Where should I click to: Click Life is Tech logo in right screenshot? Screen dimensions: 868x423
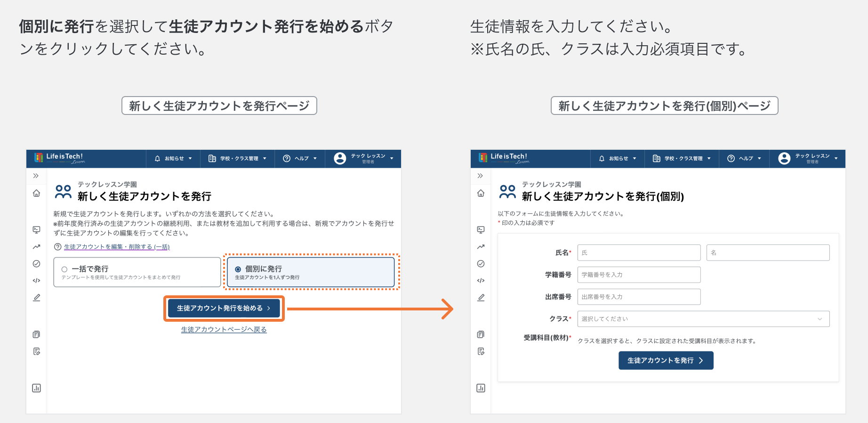pyautogui.click(x=504, y=158)
